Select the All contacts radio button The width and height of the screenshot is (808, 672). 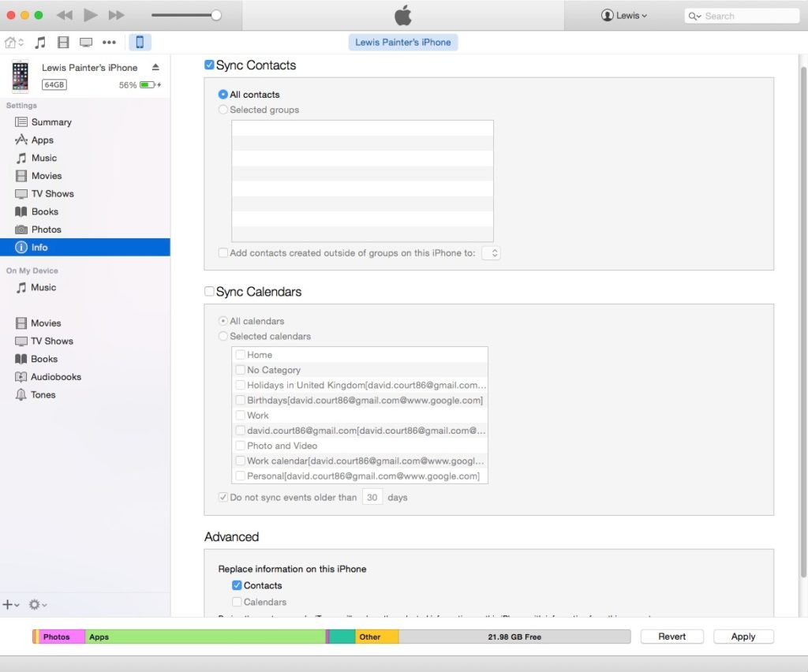pyautogui.click(x=223, y=95)
